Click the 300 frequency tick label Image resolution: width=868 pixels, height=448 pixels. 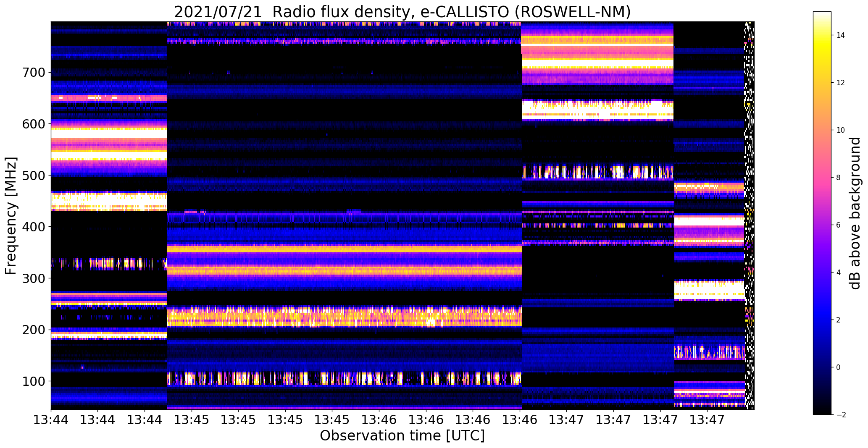(x=33, y=278)
